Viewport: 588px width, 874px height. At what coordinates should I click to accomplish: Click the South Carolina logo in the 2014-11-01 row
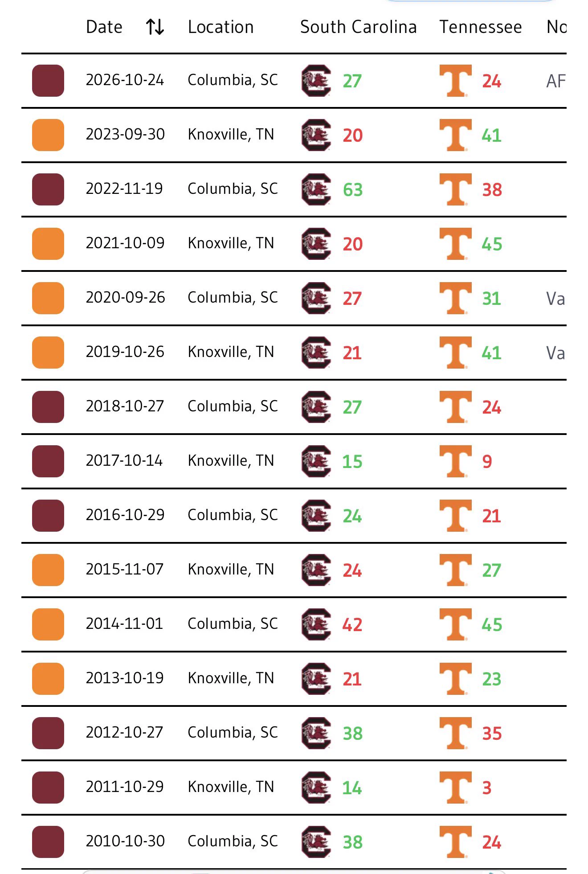tap(316, 624)
